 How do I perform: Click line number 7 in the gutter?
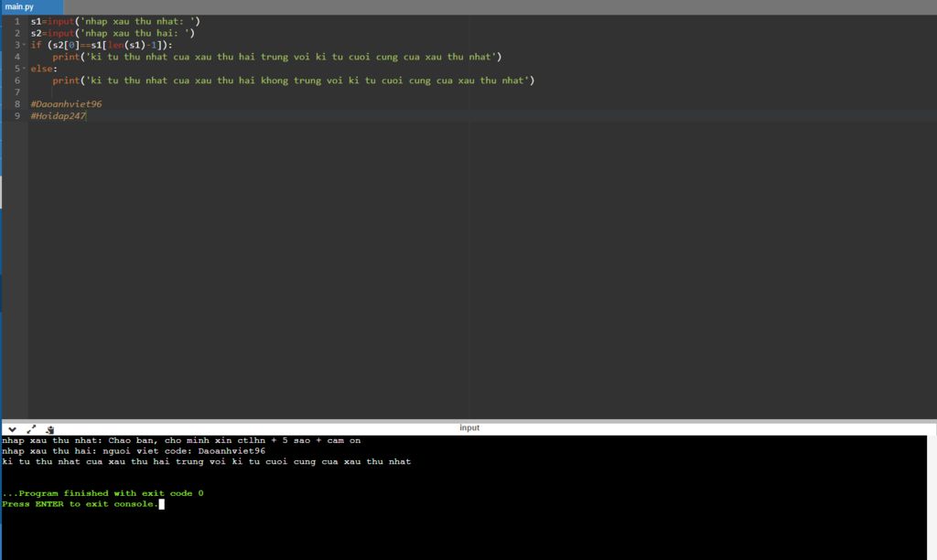[16, 92]
